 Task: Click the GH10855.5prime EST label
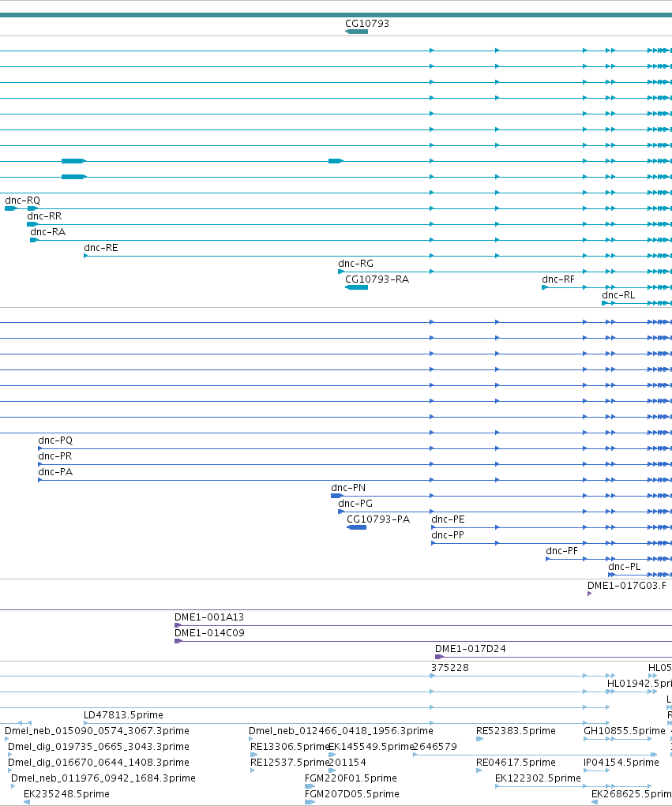point(625,732)
